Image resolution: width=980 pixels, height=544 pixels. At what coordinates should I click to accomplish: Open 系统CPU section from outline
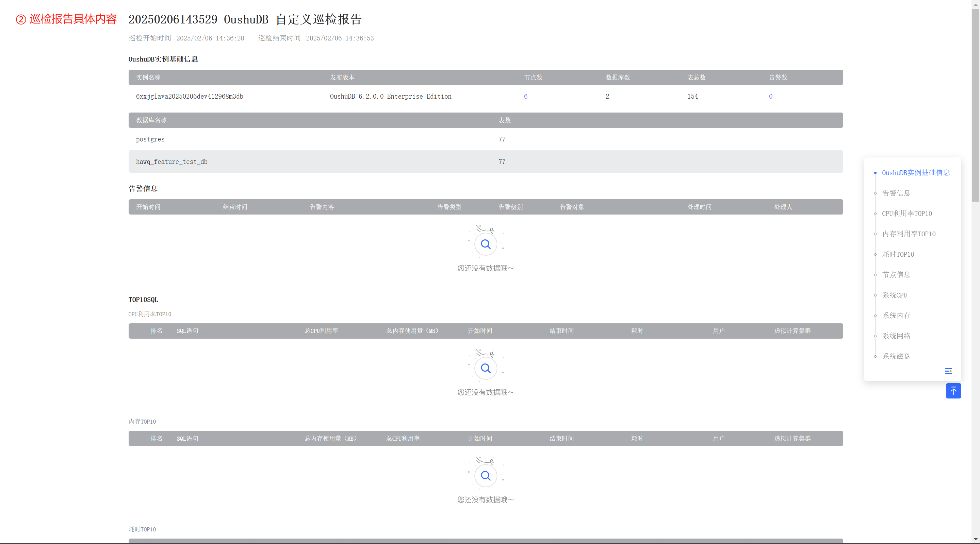(895, 295)
